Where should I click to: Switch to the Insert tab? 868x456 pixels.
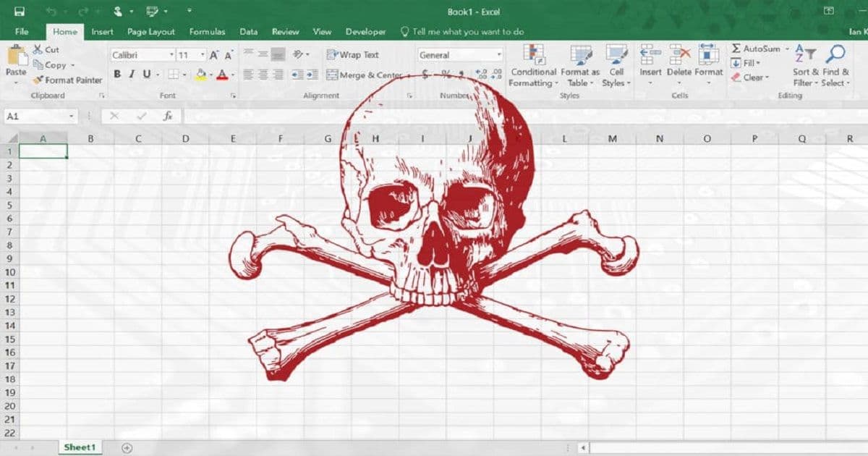pos(102,32)
